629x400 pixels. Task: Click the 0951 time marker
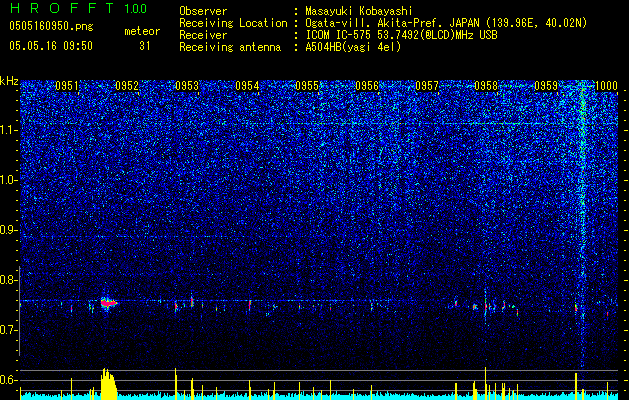click(x=67, y=86)
